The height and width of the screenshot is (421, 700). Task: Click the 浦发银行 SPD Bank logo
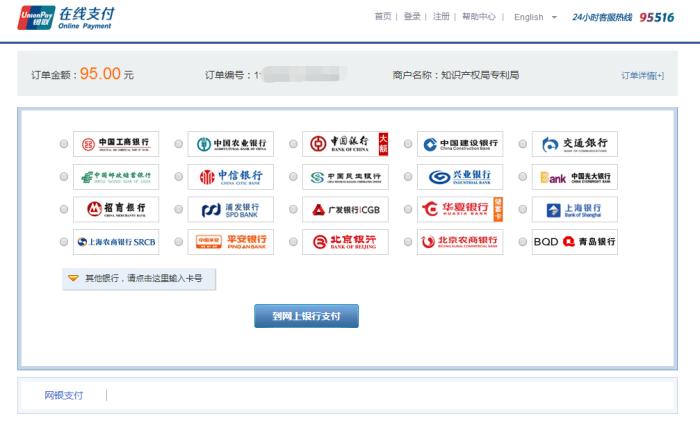coord(231,209)
